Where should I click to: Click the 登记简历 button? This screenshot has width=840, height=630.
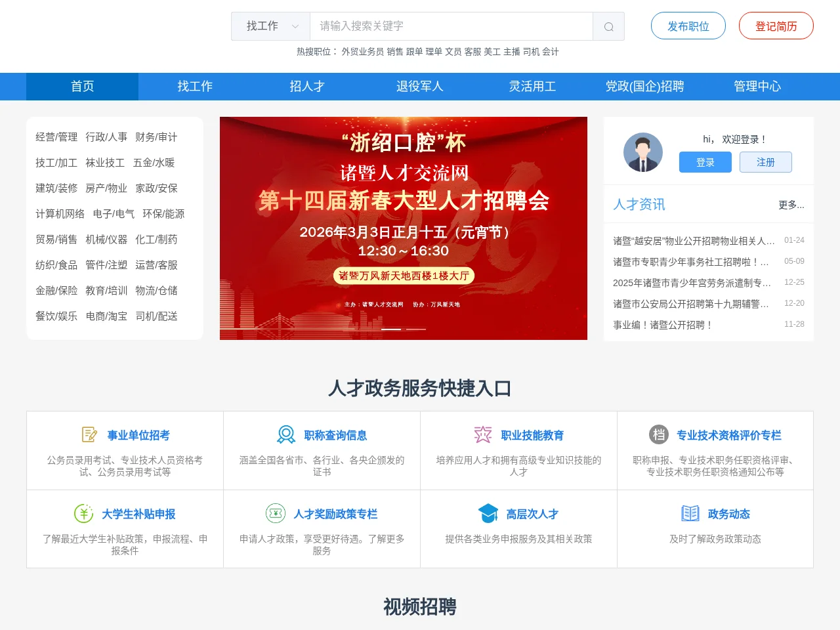coord(776,26)
